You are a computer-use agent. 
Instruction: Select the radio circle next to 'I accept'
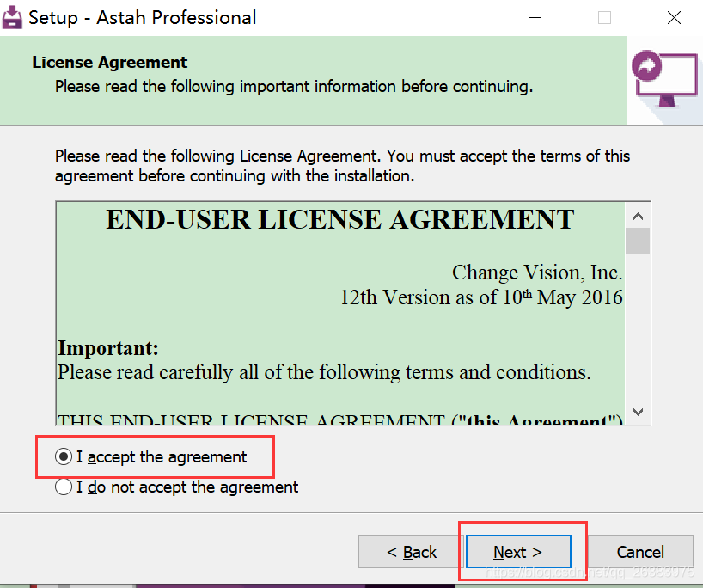(x=64, y=456)
